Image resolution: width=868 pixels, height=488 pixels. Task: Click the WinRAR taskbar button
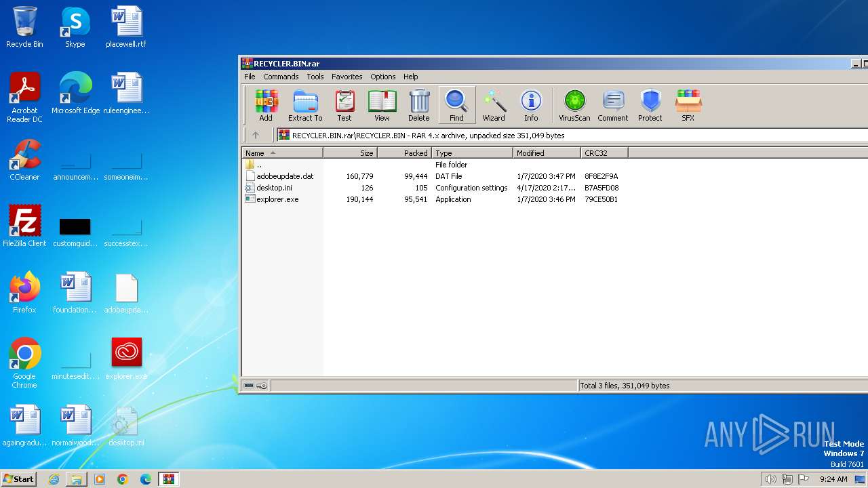[168, 479]
